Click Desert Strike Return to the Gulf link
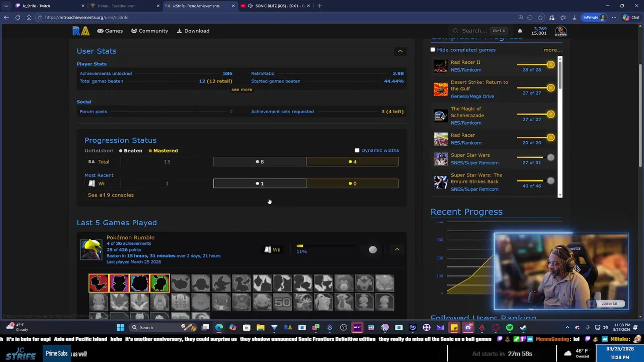Screen dimensions: 644x362 (x=479, y=85)
